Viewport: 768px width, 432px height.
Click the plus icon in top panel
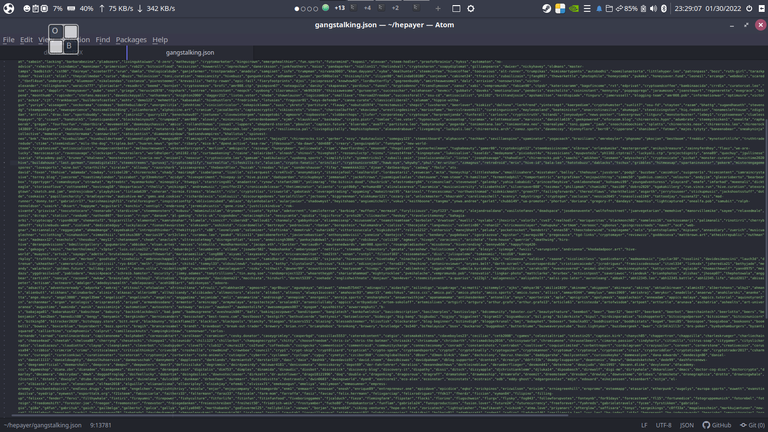click(x=438, y=8)
